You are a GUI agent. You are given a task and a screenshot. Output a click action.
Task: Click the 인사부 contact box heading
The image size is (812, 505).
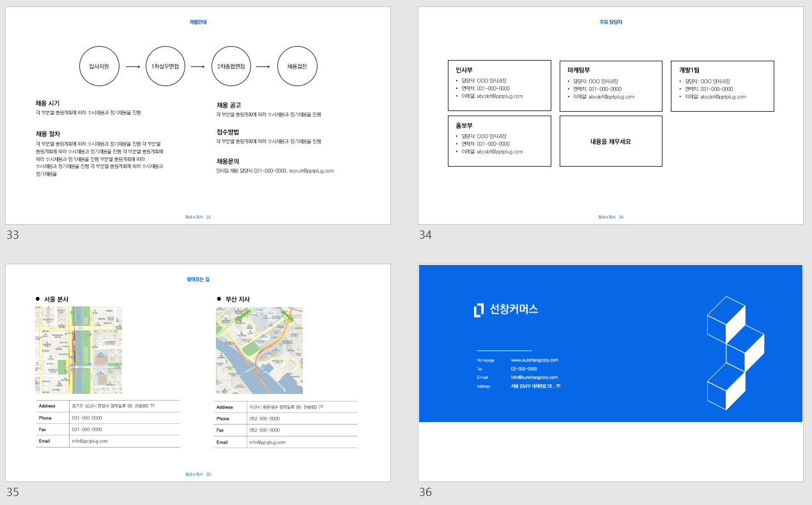464,70
